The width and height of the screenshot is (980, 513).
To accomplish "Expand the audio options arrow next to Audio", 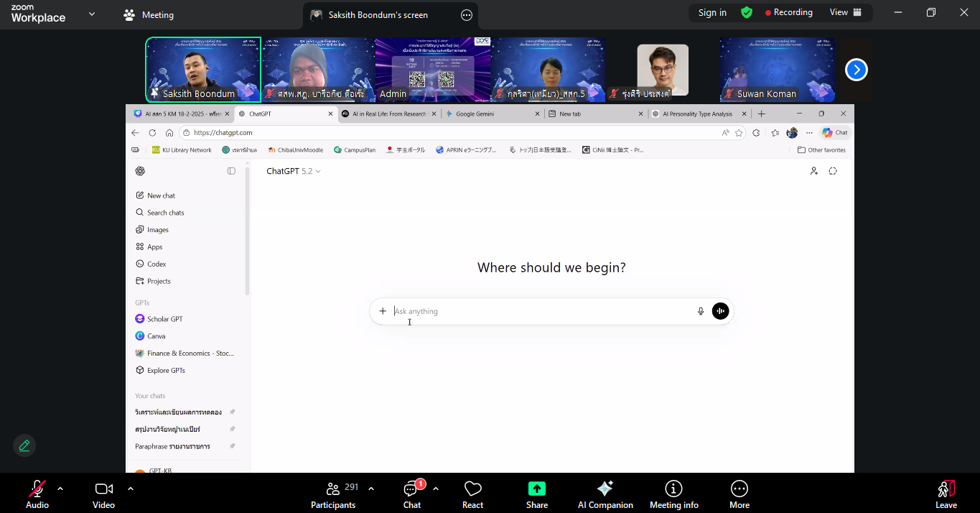I will [60, 489].
